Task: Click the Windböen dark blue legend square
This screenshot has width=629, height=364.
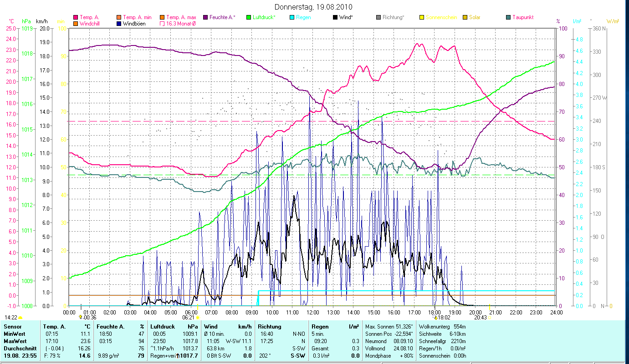Action: coord(120,24)
